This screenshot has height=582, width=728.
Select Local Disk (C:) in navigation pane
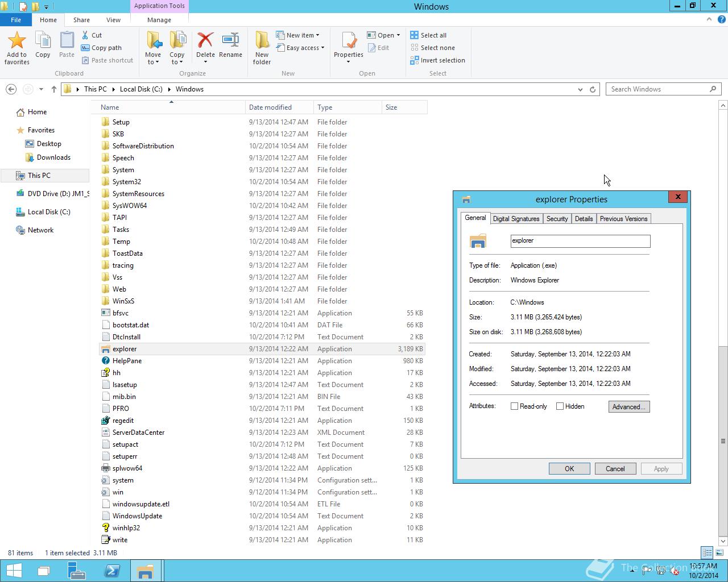(x=49, y=212)
